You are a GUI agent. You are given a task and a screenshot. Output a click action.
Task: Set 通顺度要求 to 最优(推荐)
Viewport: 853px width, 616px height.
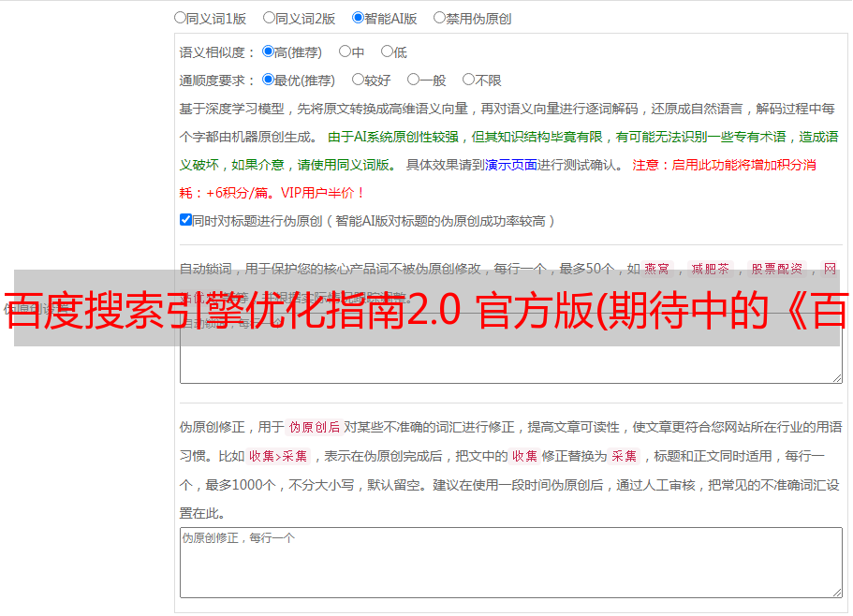point(268,80)
